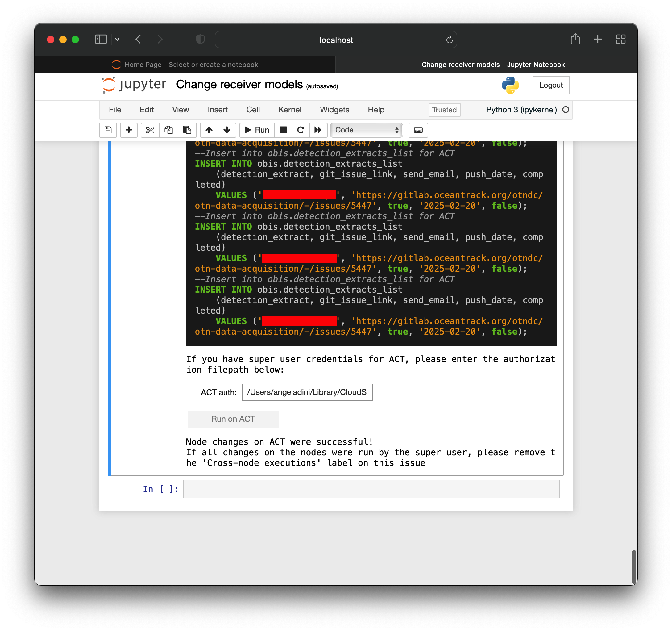672x631 pixels.
Task: Click the Widgets menu item
Action: coord(334,109)
